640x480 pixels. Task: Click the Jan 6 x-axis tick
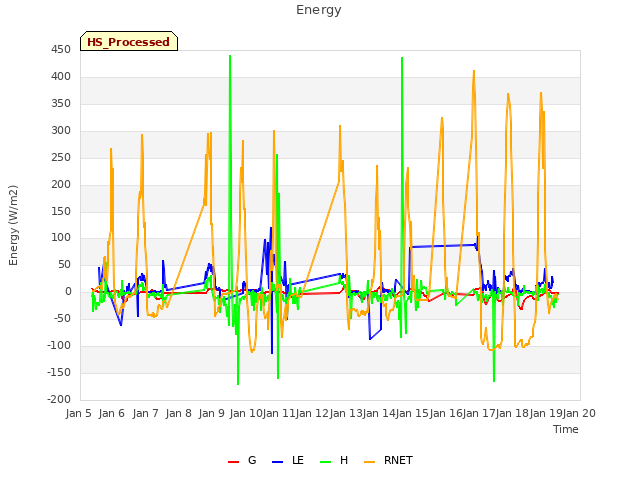pyautogui.click(x=112, y=413)
